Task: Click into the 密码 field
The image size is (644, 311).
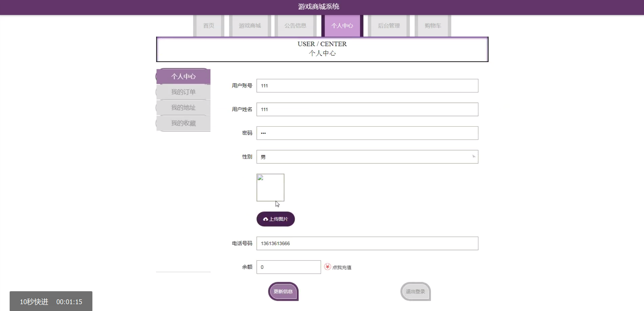Action: click(x=367, y=133)
